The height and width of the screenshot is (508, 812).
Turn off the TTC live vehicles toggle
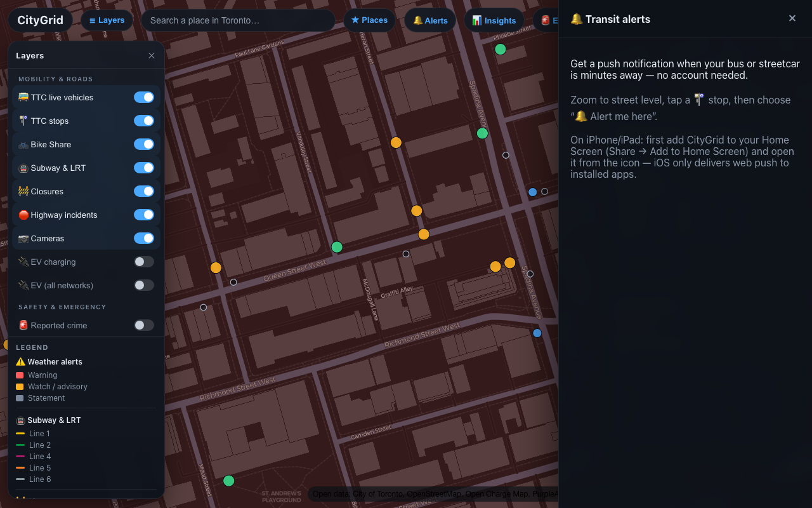[144, 97]
